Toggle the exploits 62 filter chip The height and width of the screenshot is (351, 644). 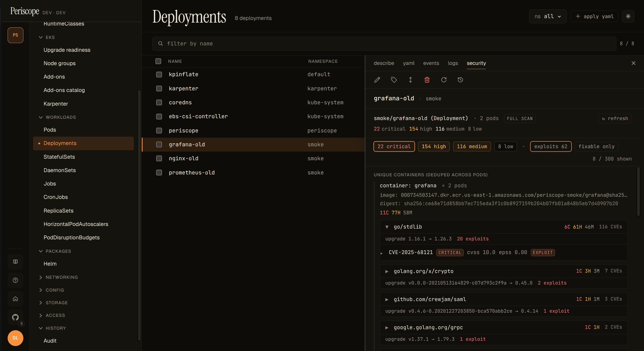pyautogui.click(x=551, y=146)
